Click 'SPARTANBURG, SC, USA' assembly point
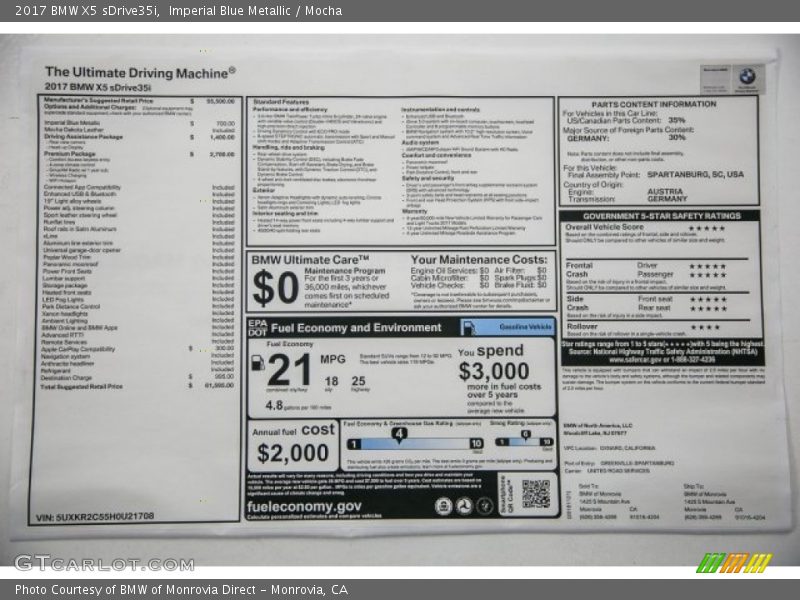Screen dimensions: 800x600 click(x=695, y=174)
